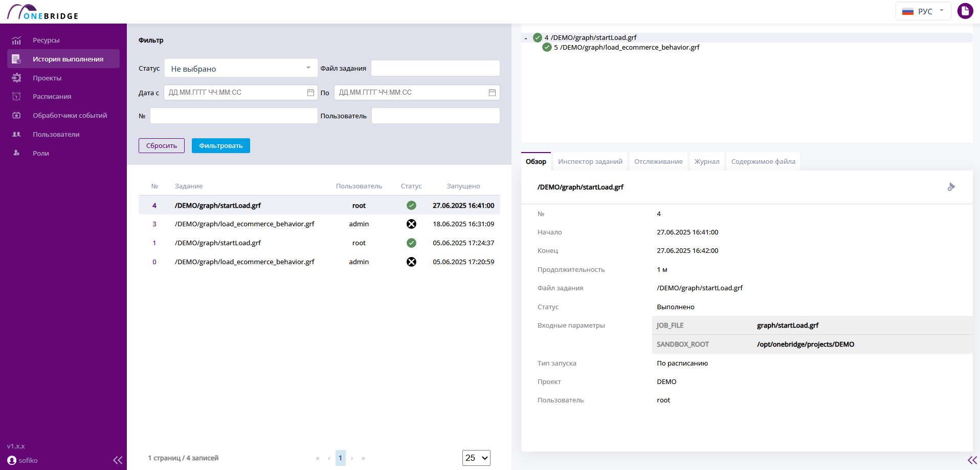Select tree item 5 load_ecommerce_behavior.grf
This screenshot has width=980, height=470.
627,47
